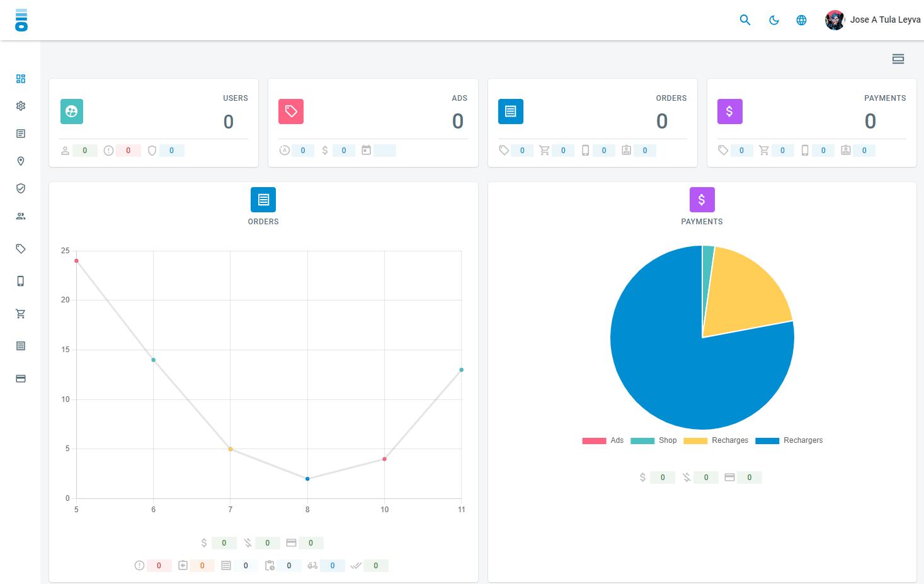The width and height of the screenshot is (924, 584).
Task: Click the data point at 6 on Orders chart
Action: click(x=154, y=360)
